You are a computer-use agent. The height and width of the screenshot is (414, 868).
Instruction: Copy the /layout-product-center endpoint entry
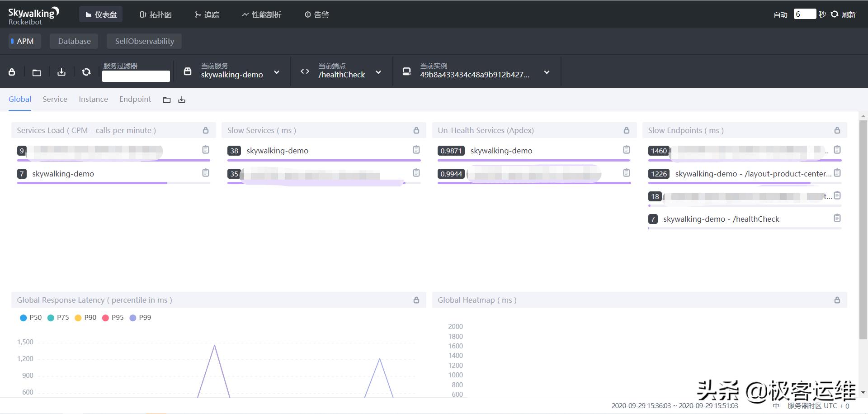coord(837,173)
